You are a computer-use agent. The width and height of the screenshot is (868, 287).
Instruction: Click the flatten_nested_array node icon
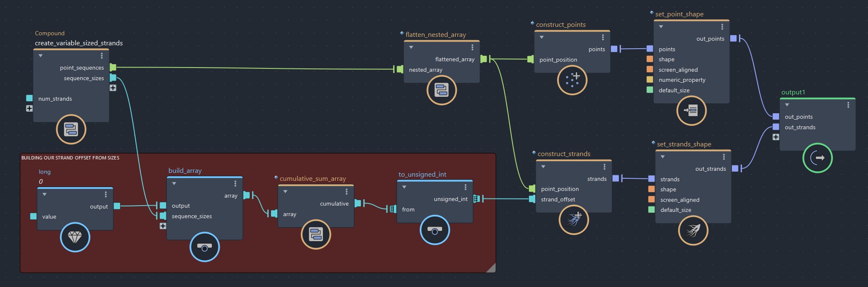click(x=442, y=90)
